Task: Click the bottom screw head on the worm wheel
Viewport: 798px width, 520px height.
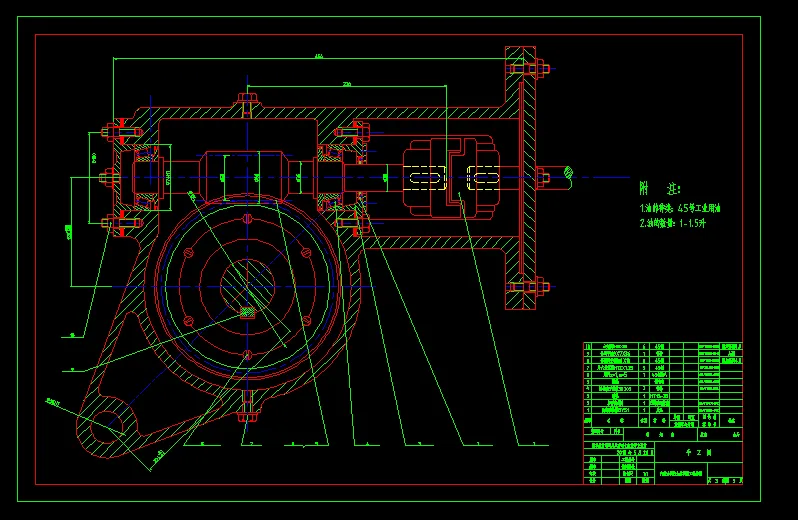Action: [x=247, y=355]
